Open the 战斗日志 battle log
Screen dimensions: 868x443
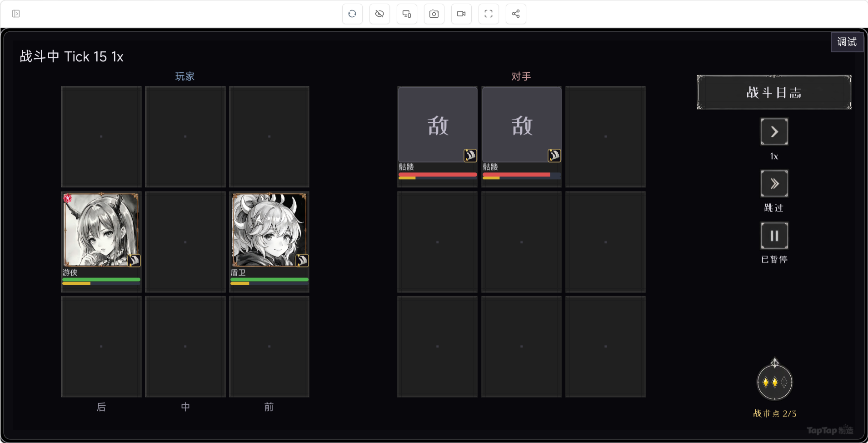point(774,92)
